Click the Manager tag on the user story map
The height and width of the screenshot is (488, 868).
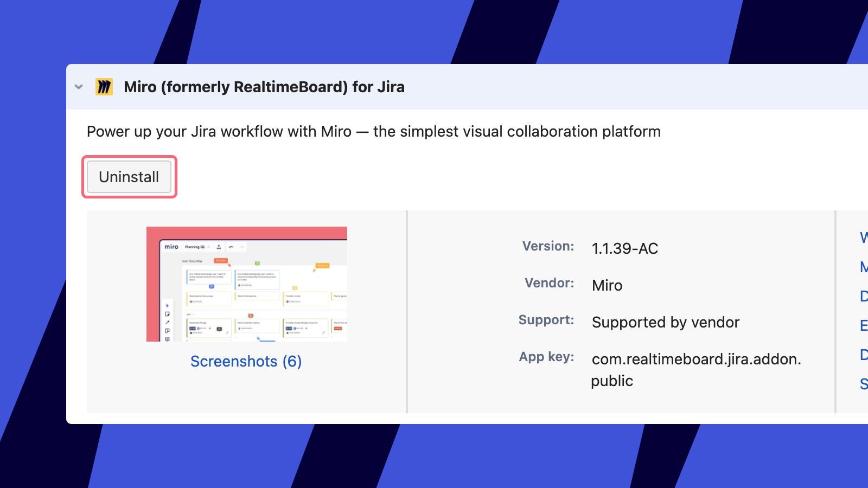pos(221,260)
